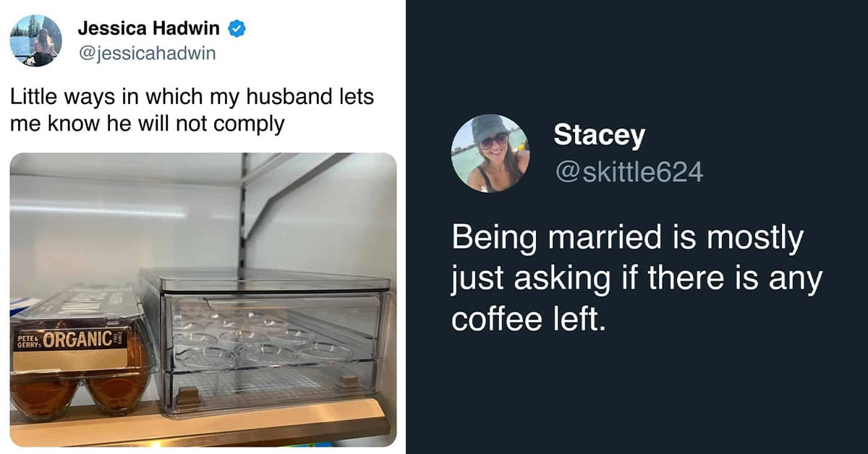Click the @skittle624 handle
The width and height of the screenshot is (868, 454).
coord(627,172)
